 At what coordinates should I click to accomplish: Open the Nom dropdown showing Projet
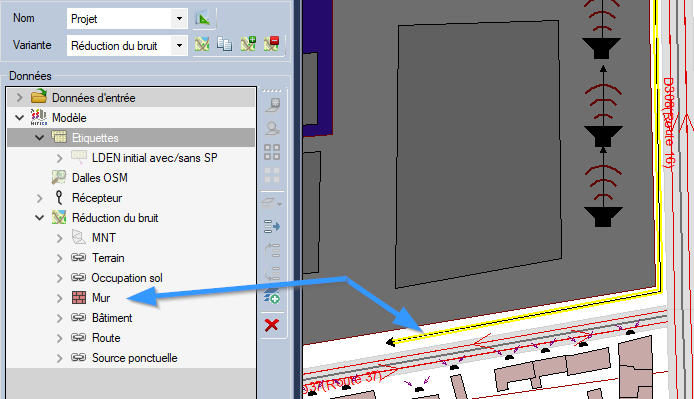[x=179, y=19]
